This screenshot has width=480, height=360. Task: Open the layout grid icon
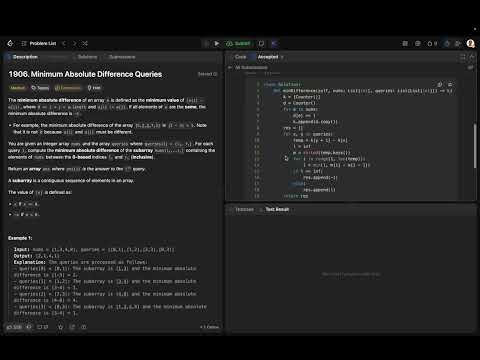click(405, 43)
